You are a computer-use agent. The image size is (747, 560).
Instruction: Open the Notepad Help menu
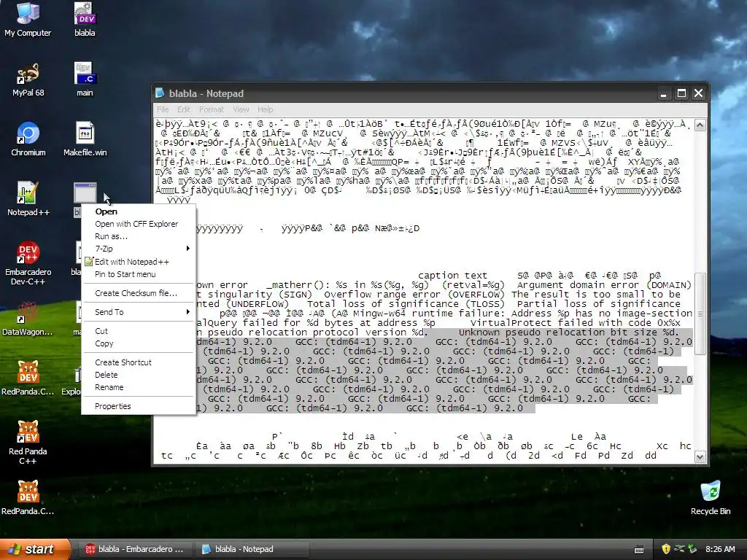point(266,109)
